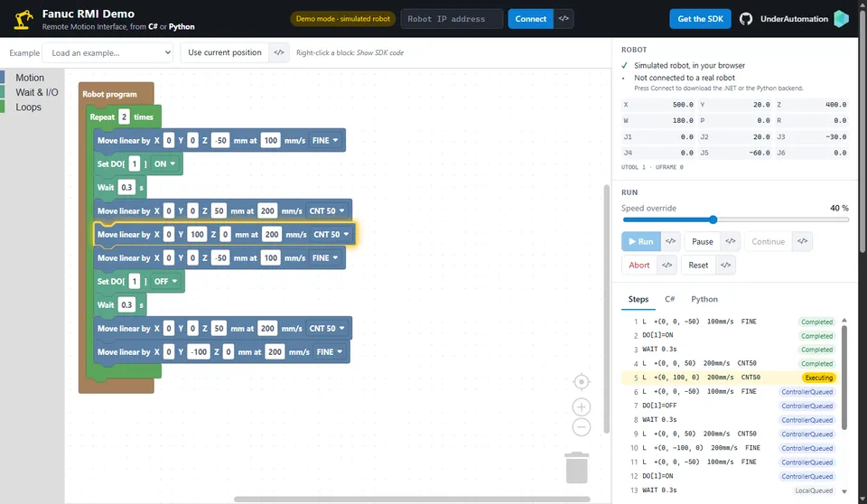Run the robot program
Viewport: 867px width, 504px height.
[x=641, y=241]
